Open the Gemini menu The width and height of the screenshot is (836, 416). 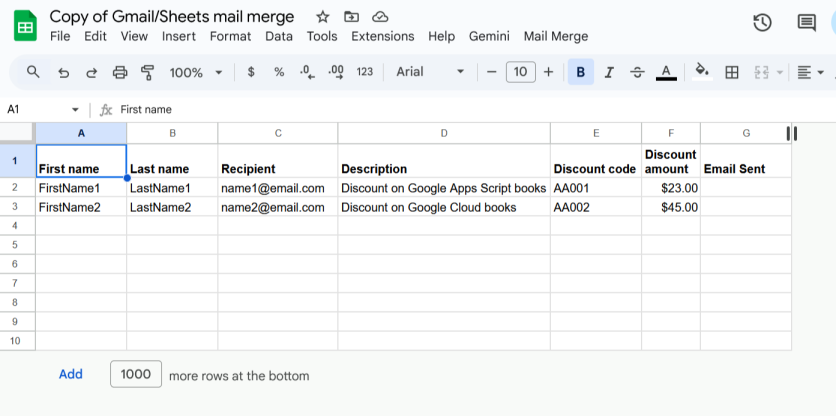489,36
